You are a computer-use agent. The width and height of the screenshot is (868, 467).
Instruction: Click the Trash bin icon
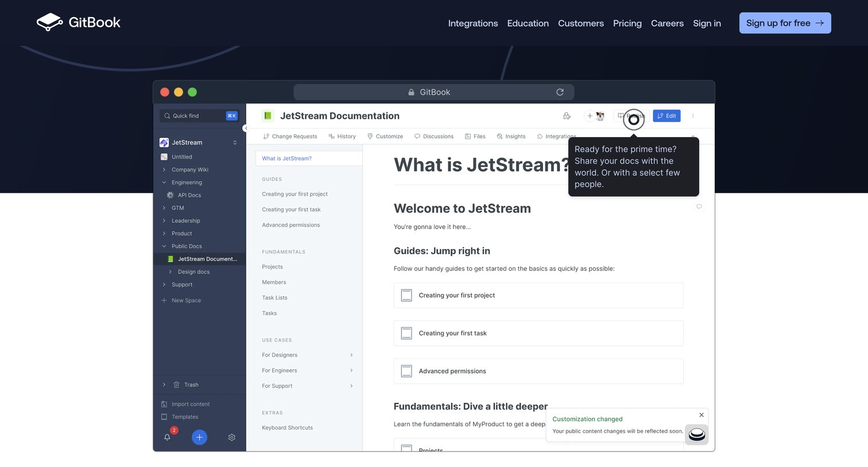tap(176, 385)
